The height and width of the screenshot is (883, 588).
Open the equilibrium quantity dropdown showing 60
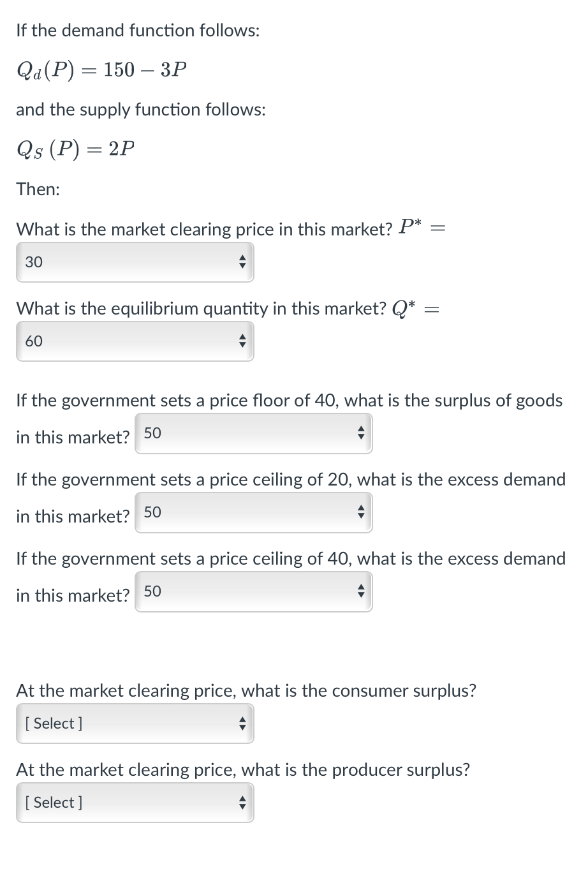click(x=135, y=341)
